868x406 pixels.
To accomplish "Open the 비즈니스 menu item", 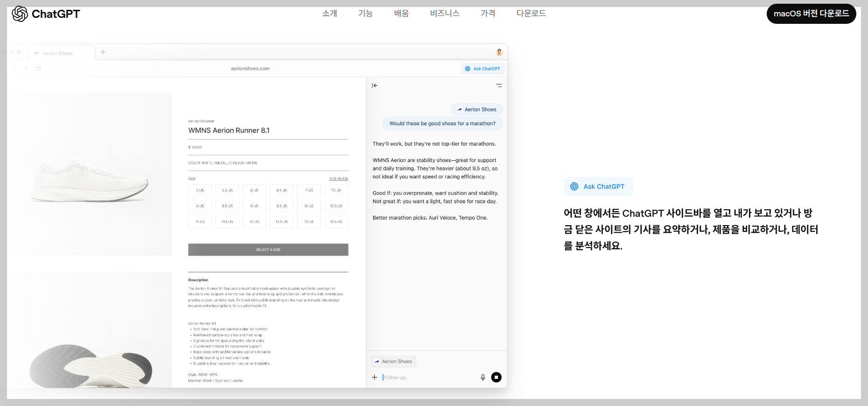I will [x=445, y=13].
